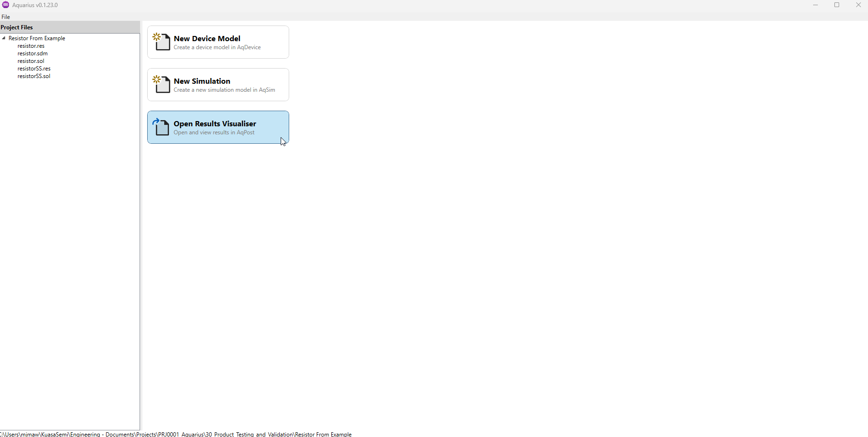Close the Aquarius window
The height and width of the screenshot is (437, 868).
[x=859, y=5]
